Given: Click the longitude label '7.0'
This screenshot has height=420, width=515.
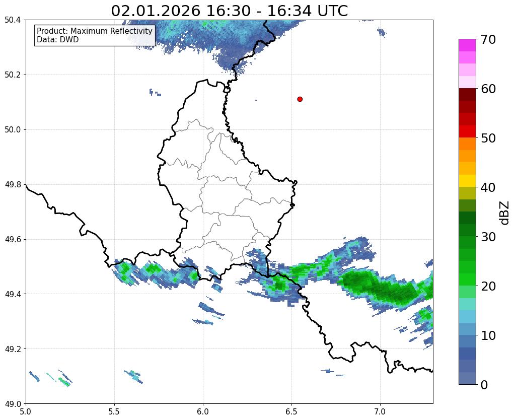Looking at the screenshot, I should point(381,411).
